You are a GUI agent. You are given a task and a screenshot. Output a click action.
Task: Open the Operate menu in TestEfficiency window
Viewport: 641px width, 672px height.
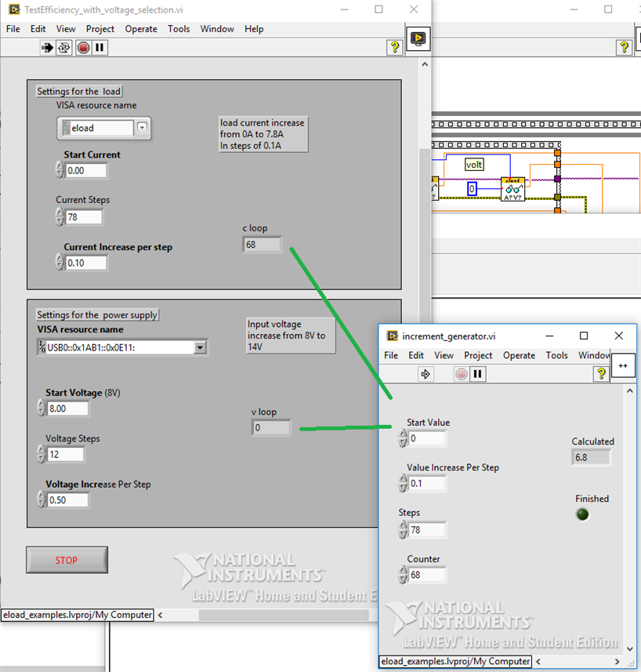(x=141, y=29)
